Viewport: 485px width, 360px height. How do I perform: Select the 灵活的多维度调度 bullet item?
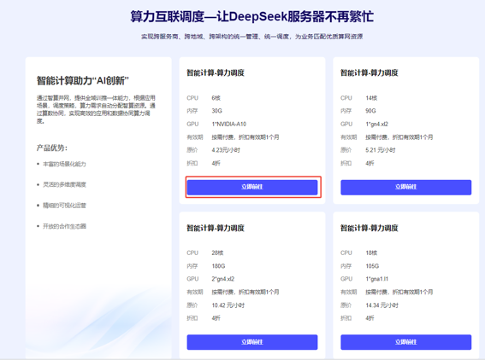pyautogui.click(x=64, y=185)
